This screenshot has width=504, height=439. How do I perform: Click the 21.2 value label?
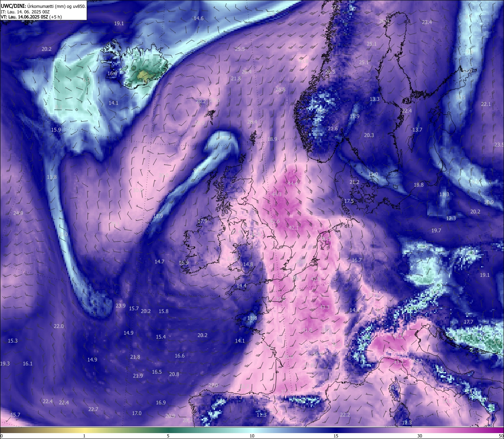354,182
